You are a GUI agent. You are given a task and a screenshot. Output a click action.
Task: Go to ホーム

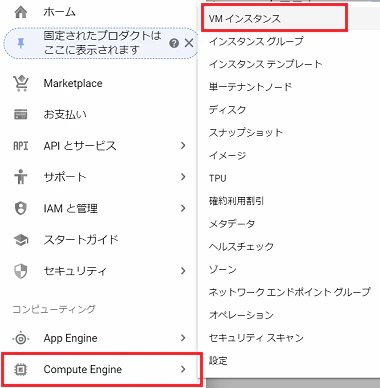[x=60, y=12]
